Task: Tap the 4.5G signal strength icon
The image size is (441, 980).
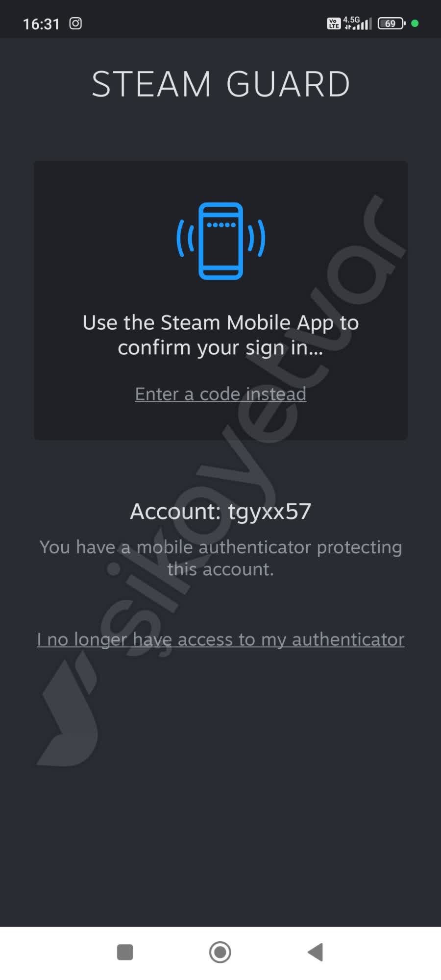Action: pos(358,23)
